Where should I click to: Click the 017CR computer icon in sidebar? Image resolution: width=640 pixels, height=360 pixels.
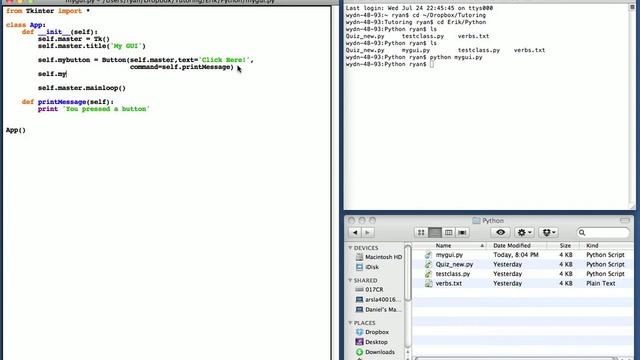click(359, 289)
